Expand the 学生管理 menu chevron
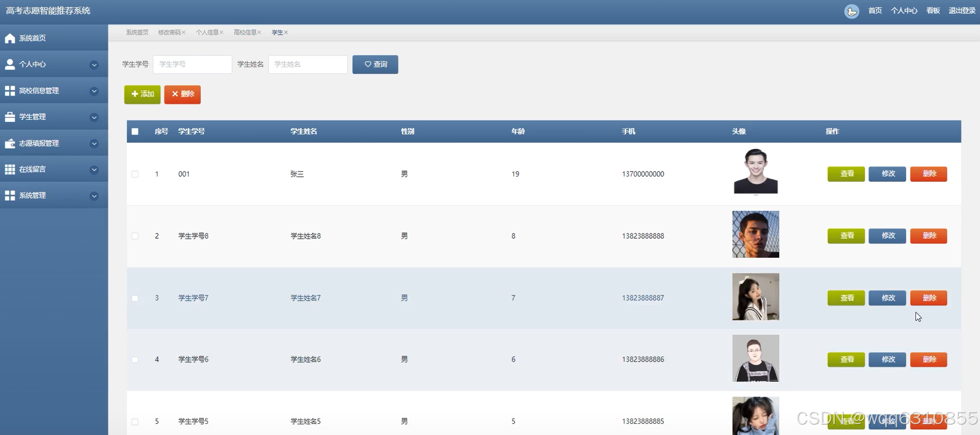The width and height of the screenshot is (980, 435). (94, 117)
